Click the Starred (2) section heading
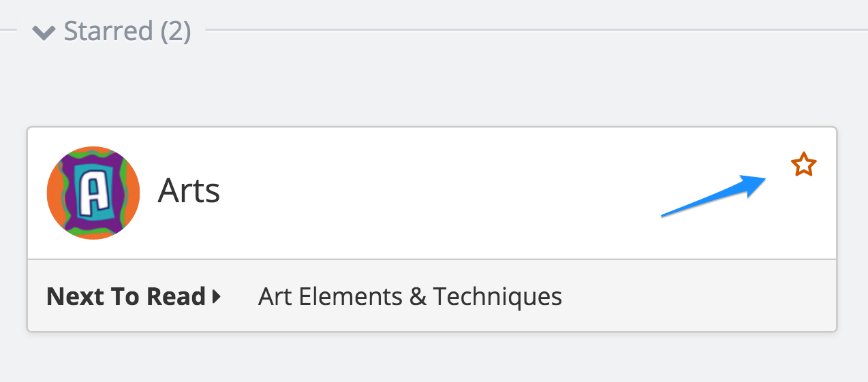Viewport: 868px width, 382px height. click(127, 31)
